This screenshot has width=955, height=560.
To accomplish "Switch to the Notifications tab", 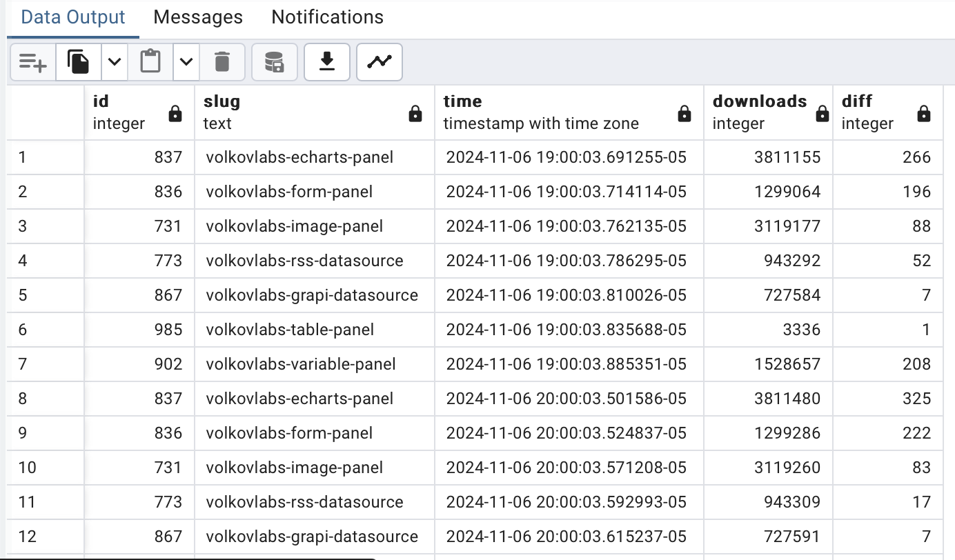I will [327, 17].
